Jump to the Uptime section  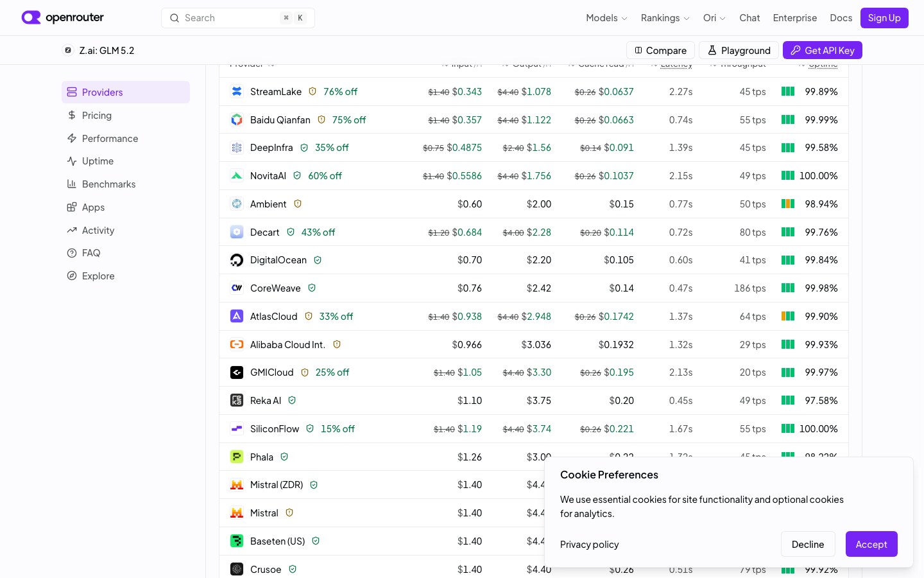126,161
